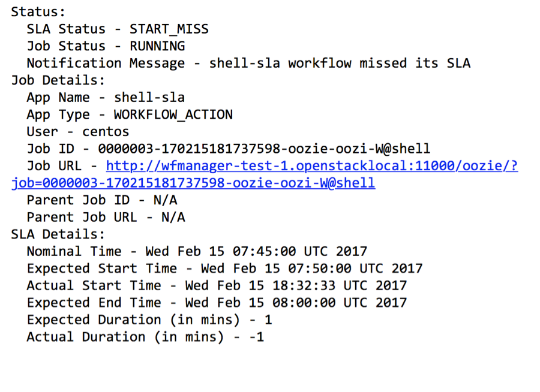
Task: Click the Nominal Time 07:45:00 line
Action: point(197,251)
